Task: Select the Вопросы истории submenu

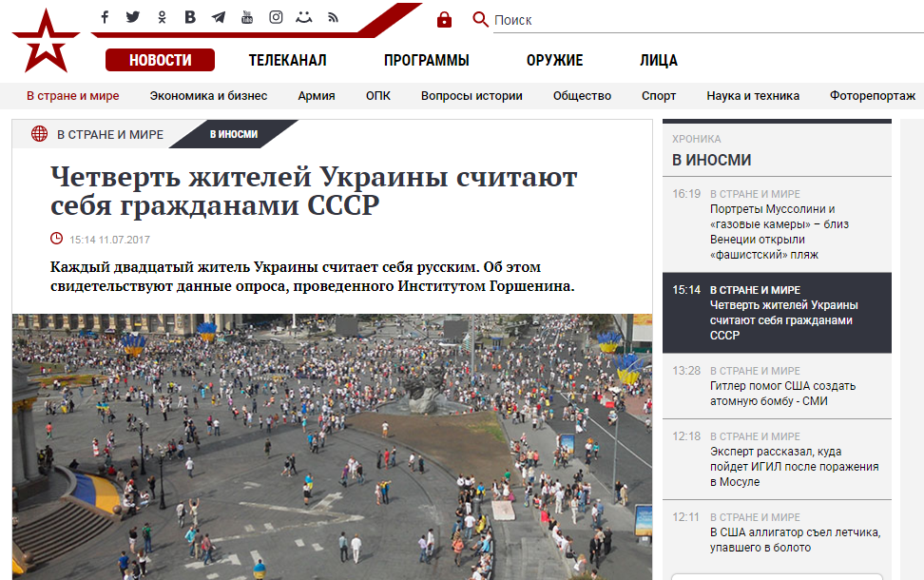Action: pos(472,95)
